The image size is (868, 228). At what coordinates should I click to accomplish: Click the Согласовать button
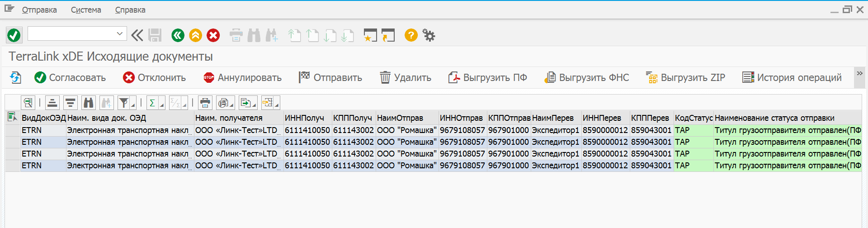pos(70,78)
